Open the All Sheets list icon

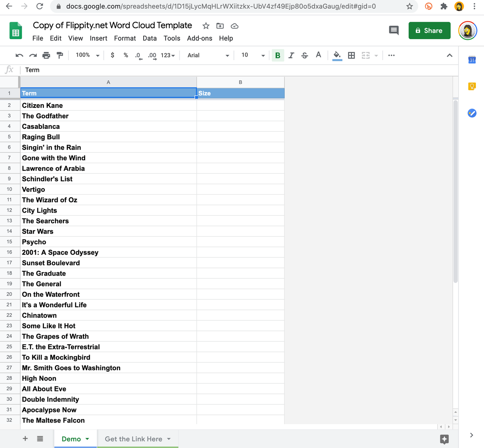click(x=40, y=439)
